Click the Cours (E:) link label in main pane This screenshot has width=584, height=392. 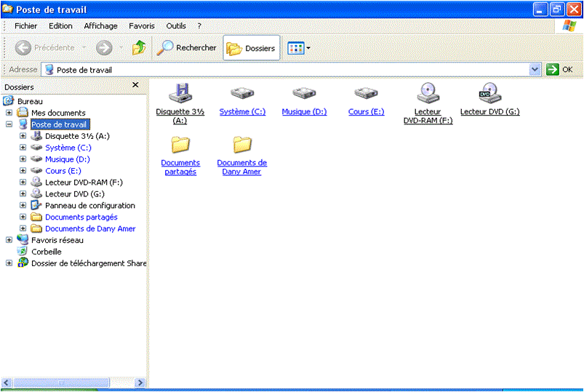pos(366,112)
